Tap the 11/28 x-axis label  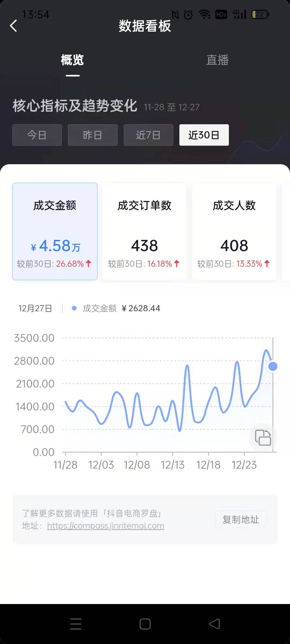pyautogui.click(x=65, y=465)
